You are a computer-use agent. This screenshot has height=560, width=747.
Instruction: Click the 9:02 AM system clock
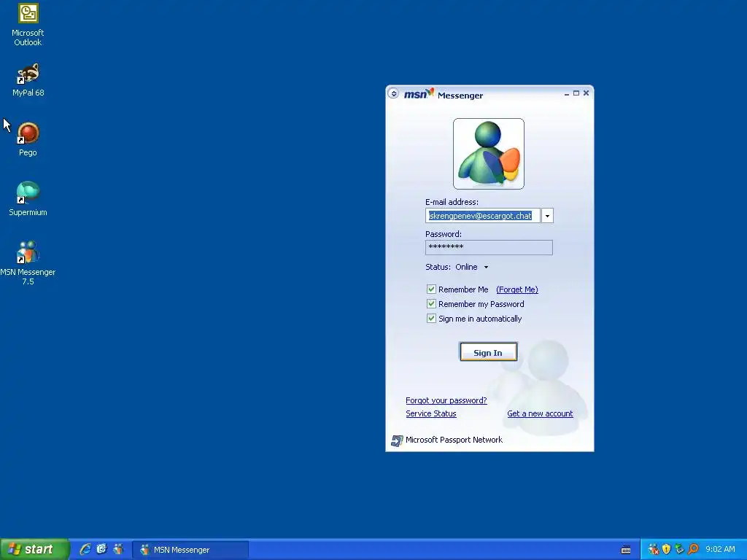point(720,550)
